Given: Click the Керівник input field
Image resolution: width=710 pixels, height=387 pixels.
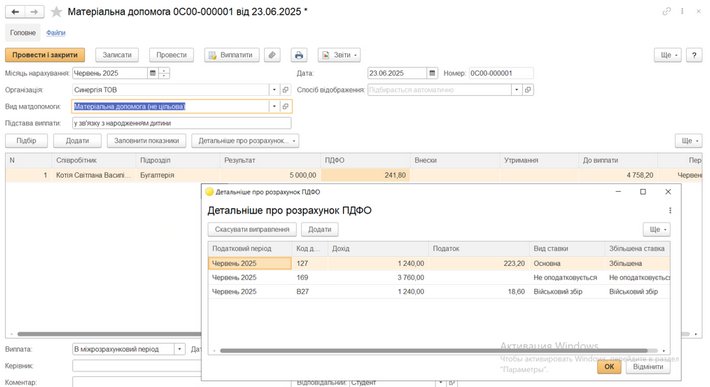Looking at the screenshot, I should [x=136, y=366].
